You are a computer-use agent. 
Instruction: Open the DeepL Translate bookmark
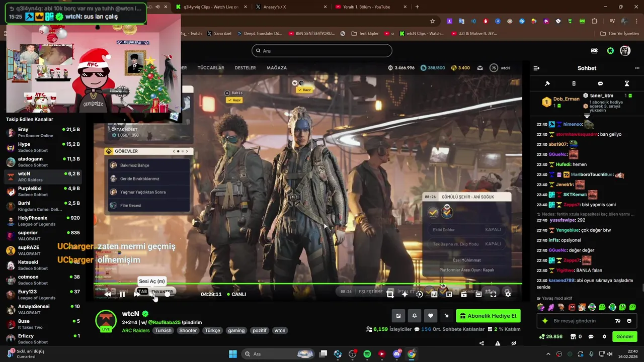pyautogui.click(x=260, y=34)
